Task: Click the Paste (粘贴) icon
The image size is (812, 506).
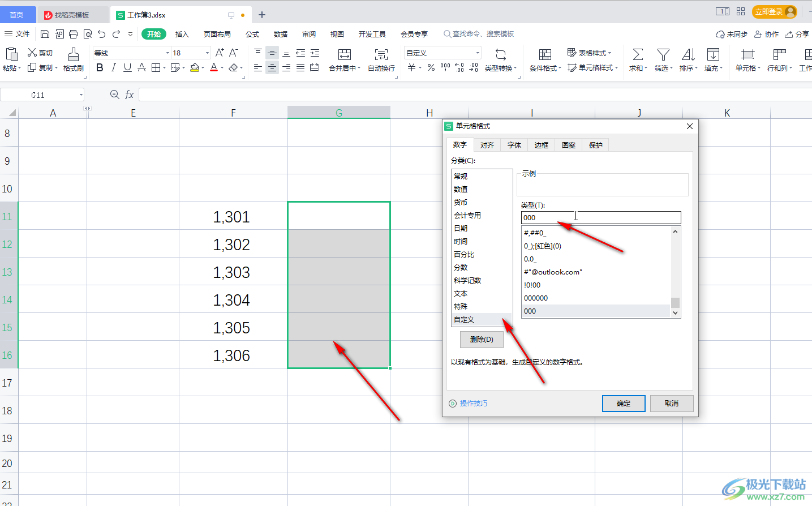Action: tap(12, 54)
